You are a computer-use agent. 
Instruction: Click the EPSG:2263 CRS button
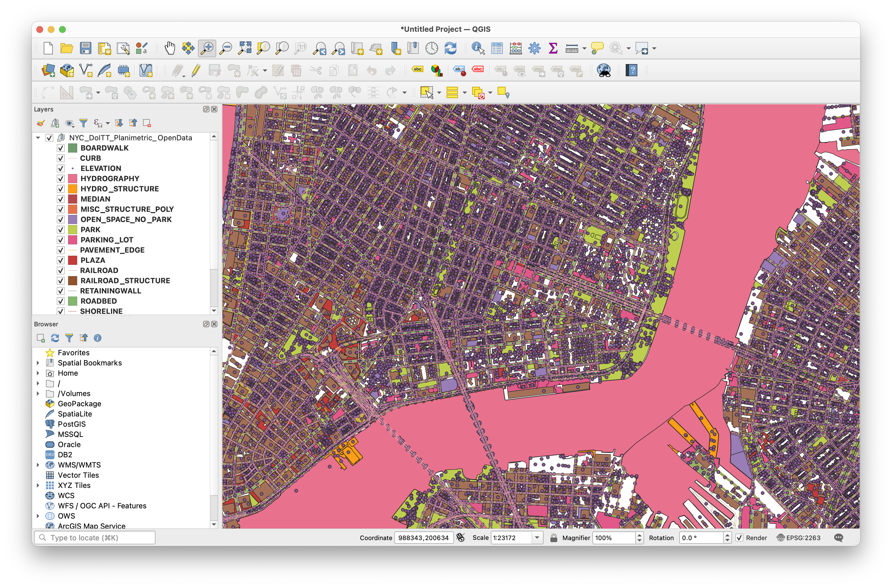point(799,538)
